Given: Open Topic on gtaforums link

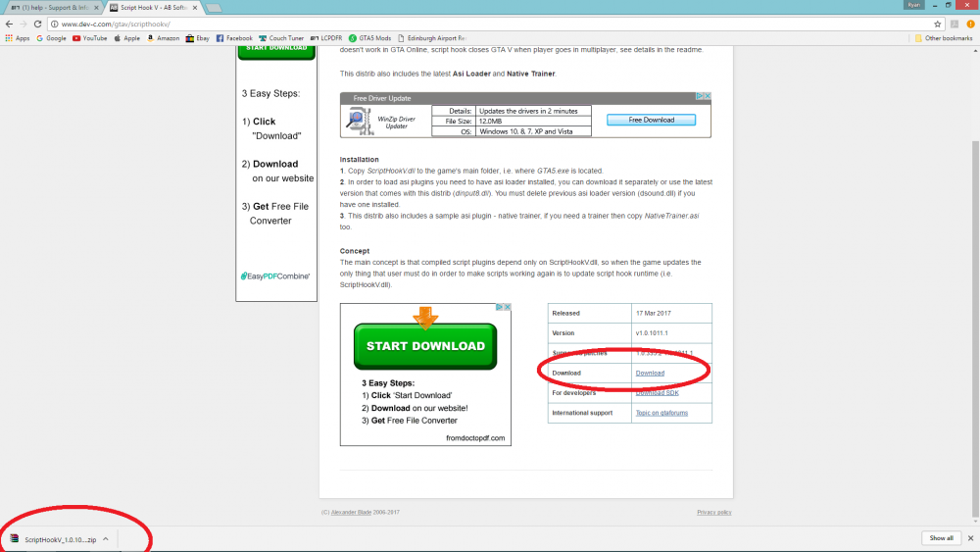Looking at the screenshot, I should click(x=661, y=413).
